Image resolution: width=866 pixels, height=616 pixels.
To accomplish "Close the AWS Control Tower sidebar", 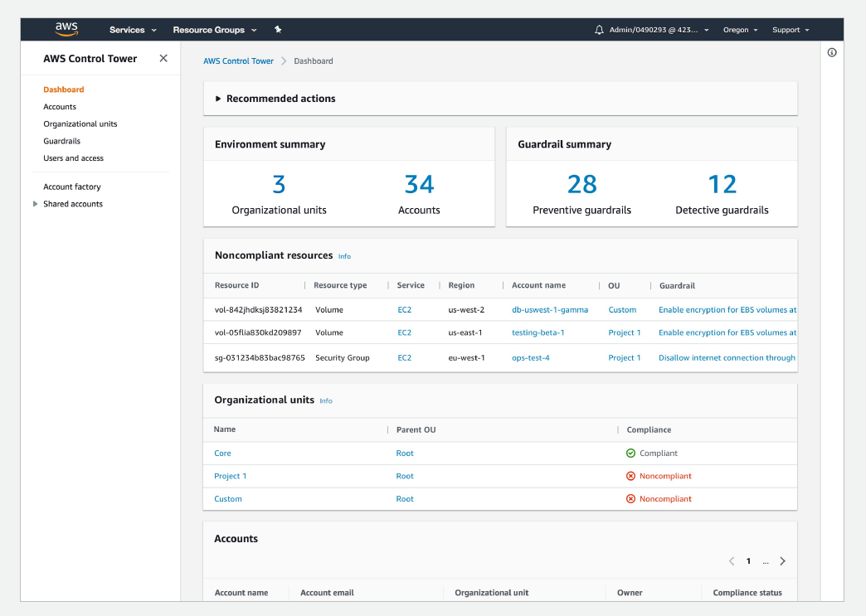I will 163,58.
